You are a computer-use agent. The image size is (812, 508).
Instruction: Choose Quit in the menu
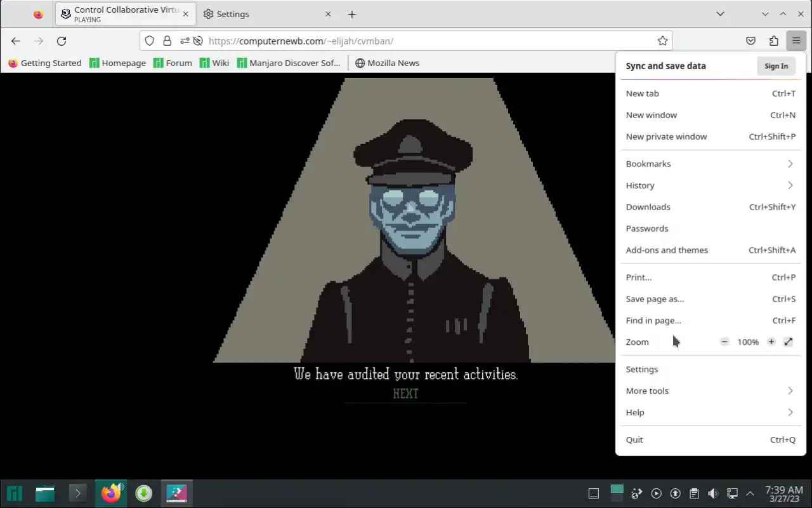[x=710, y=440]
